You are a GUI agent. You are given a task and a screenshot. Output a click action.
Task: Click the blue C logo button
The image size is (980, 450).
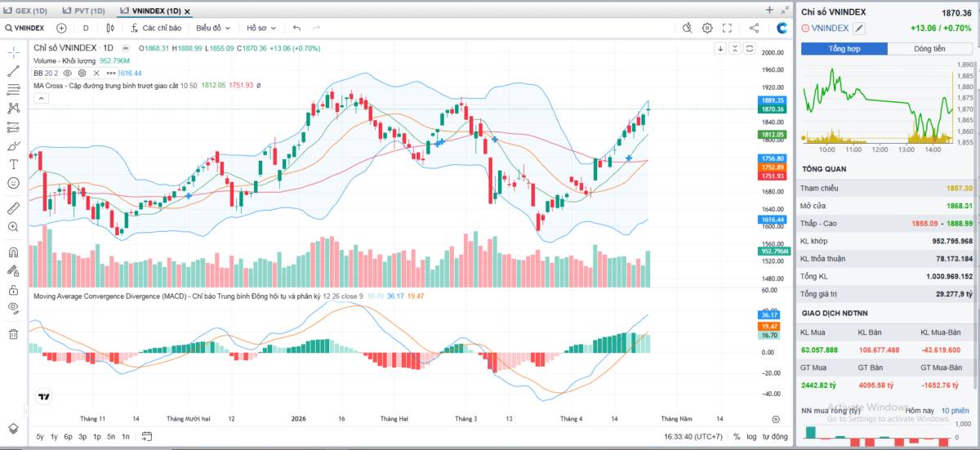tap(782, 28)
